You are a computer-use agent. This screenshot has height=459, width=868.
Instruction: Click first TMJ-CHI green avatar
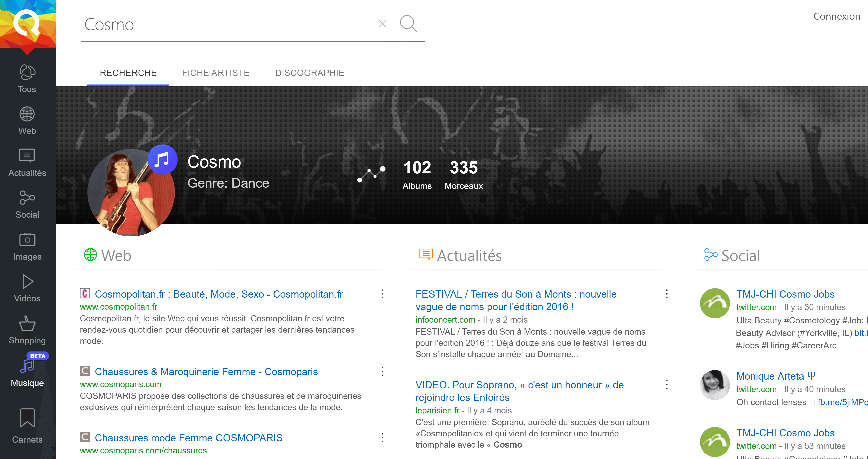715,303
